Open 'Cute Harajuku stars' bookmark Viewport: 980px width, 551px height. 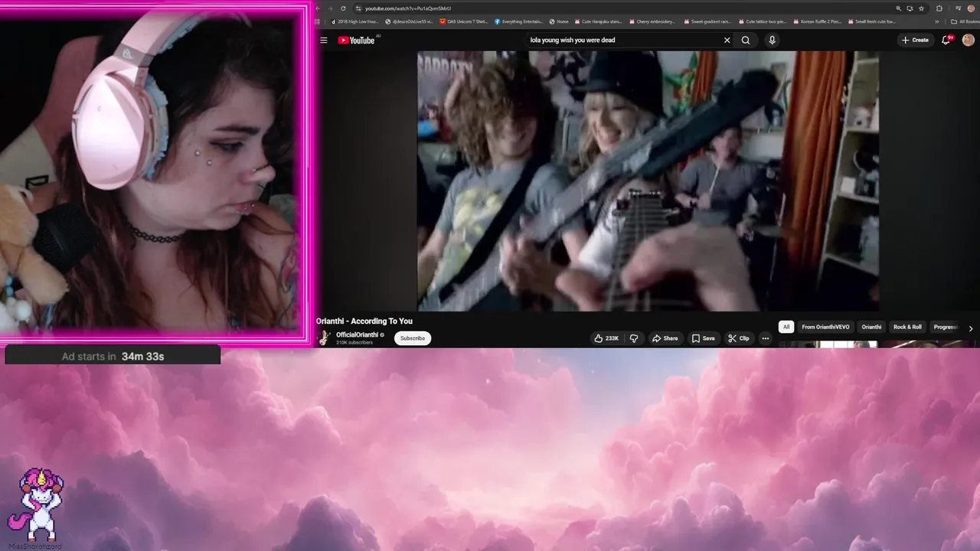tap(598, 21)
